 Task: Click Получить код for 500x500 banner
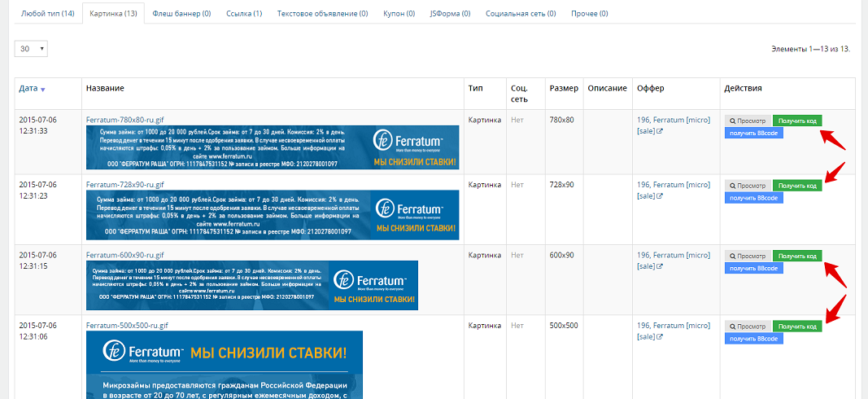click(x=797, y=327)
